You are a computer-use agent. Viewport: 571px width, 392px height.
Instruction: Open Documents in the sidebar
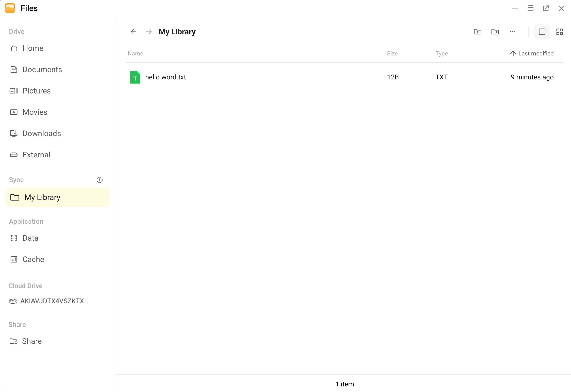coord(42,69)
